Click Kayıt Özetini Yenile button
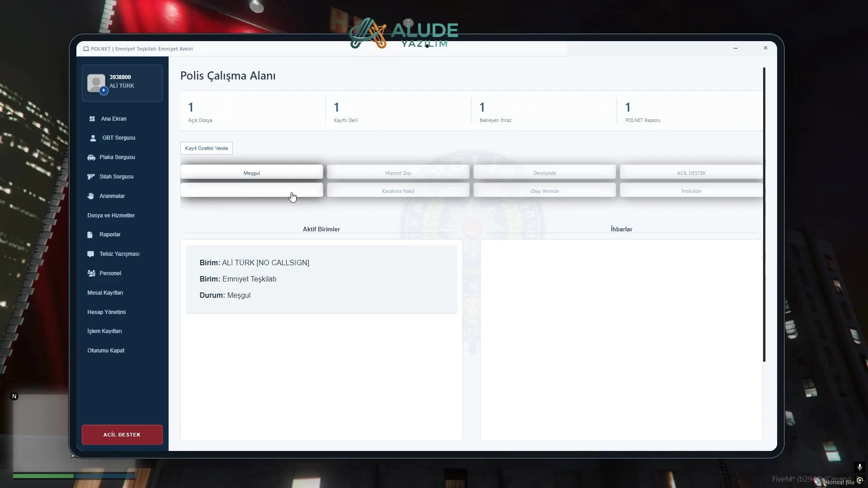This screenshot has height=488, width=868. click(206, 148)
